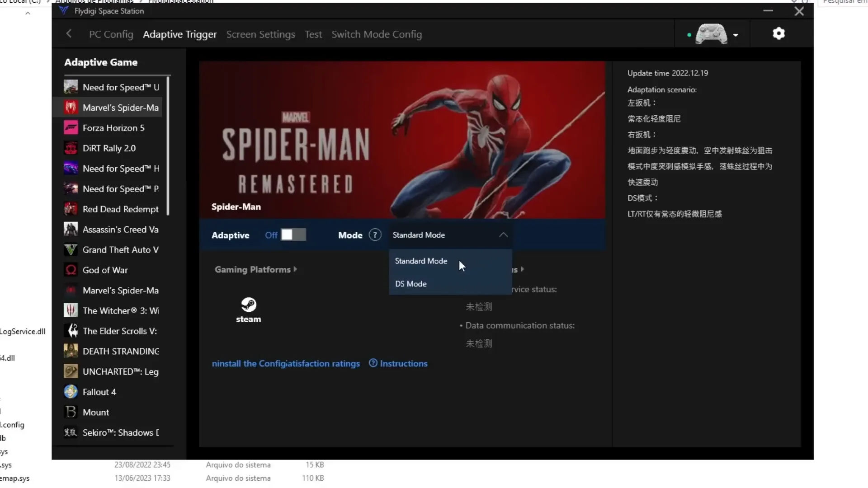Click the God of War game icon

71,270
